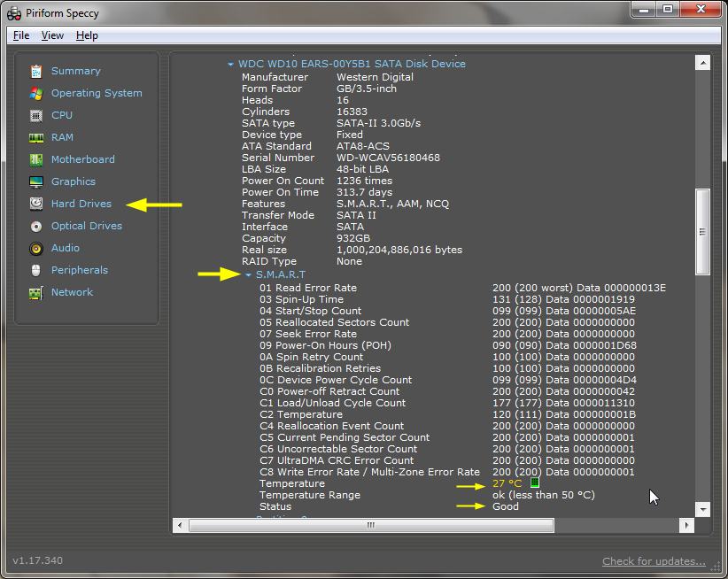Select the Power On Count 1236 times value
The width and height of the screenshot is (728, 579).
(x=365, y=181)
